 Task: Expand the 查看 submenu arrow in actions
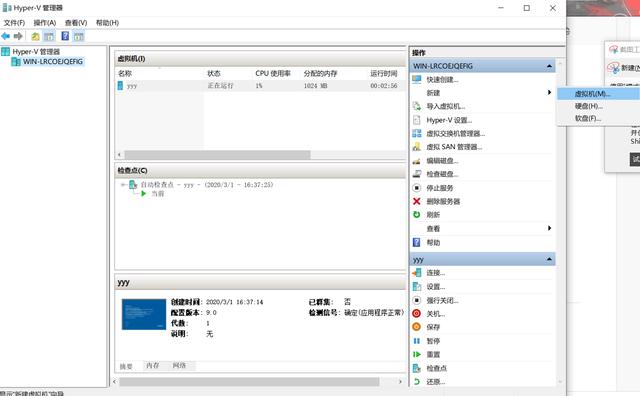pos(549,228)
